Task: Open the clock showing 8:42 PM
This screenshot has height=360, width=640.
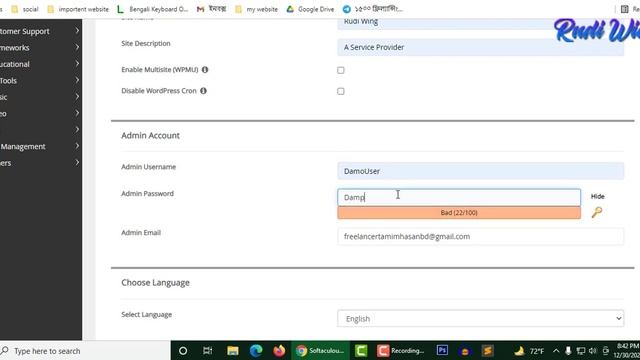Action: (x=627, y=351)
